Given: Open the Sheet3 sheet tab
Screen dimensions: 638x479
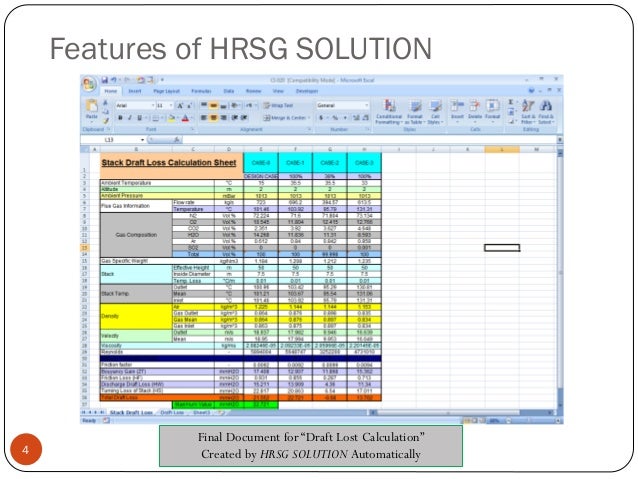Looking at the screenshot, I should 201,413.
